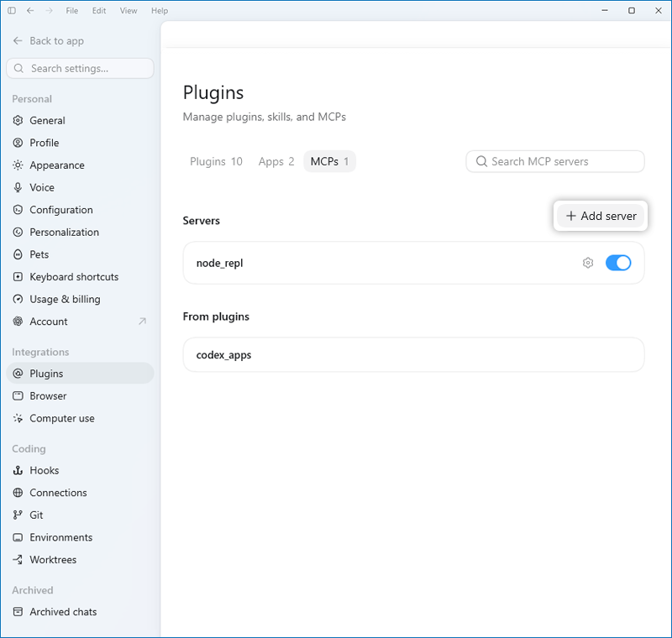This screenshot has height=638, width=672.
Task: Open the File menu
Action: click(72, 11)
